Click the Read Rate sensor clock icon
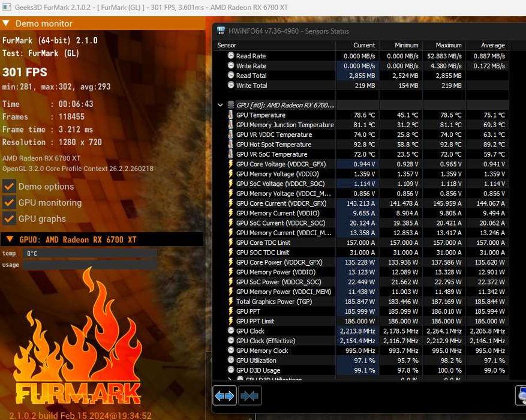The height and width of the screenshot is (420, 526). pyautogui.click(x=231, y=56)
